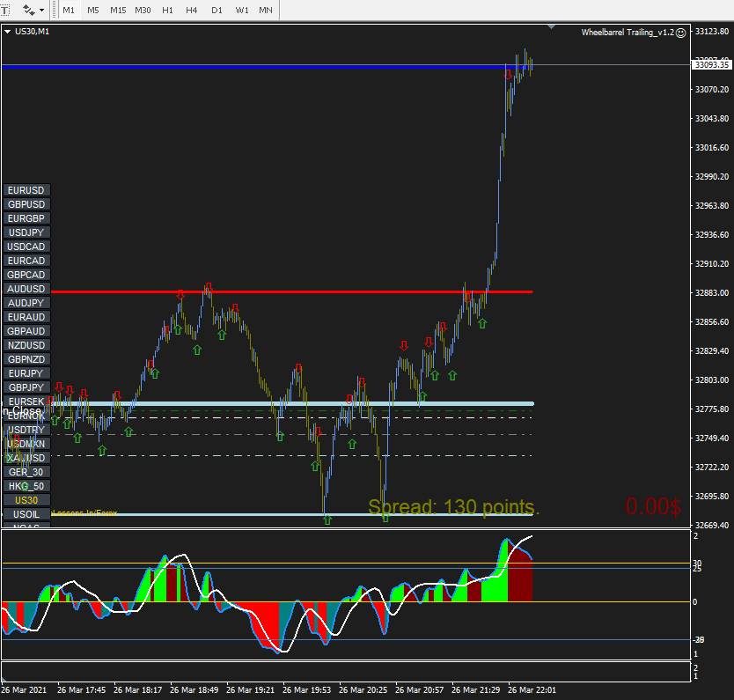
Task: Open the GBPUSD symbol button
Action: [26, 204]
